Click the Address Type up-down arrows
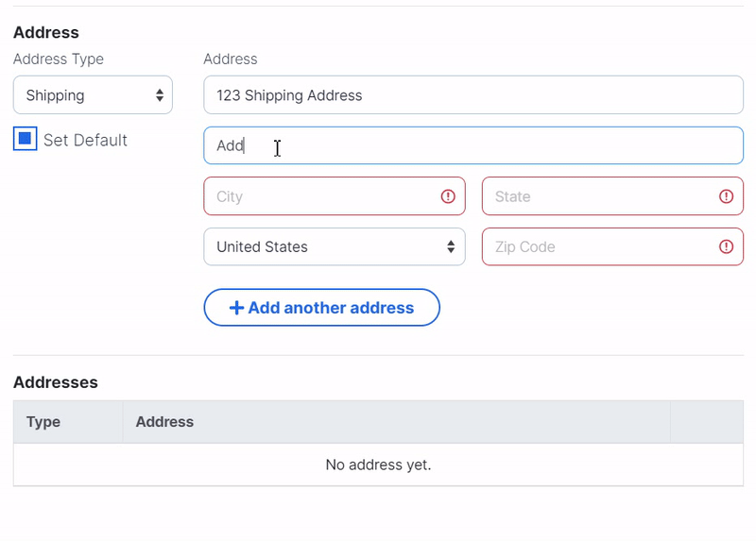 pyautogui.click(x=160, y=95)
